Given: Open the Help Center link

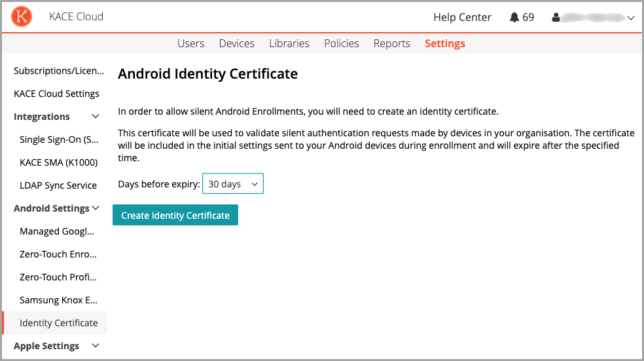Looking at the screenshot, I should point(462,18).
